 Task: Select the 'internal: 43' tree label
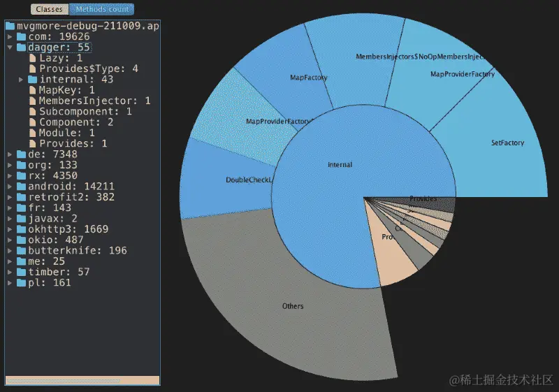click(x=76, y=80)
